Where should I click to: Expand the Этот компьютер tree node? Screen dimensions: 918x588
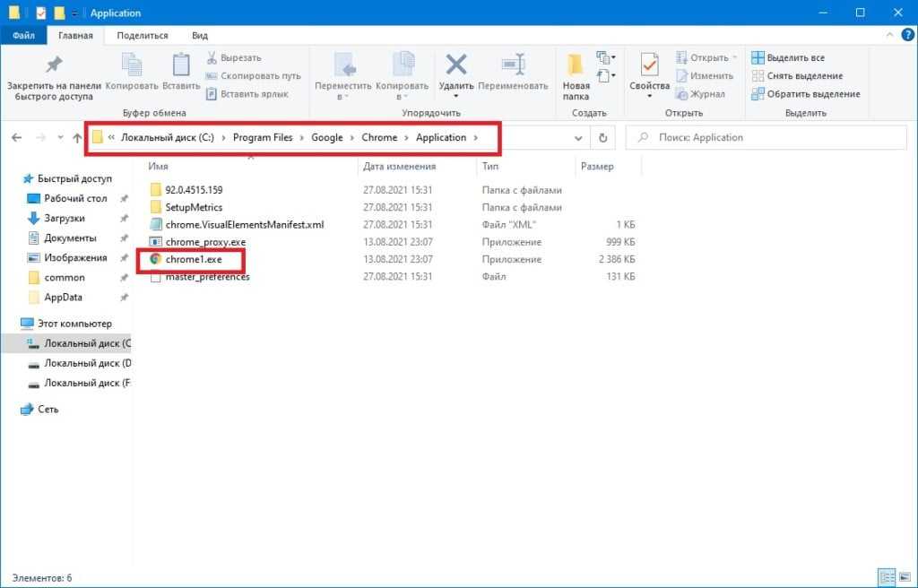[x=11, y=324]
